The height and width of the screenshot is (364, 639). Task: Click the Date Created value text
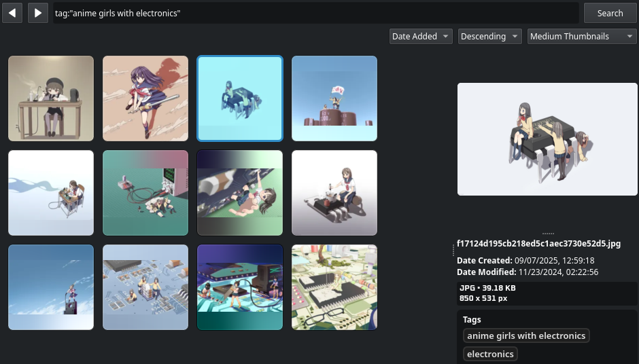[554, 261]
